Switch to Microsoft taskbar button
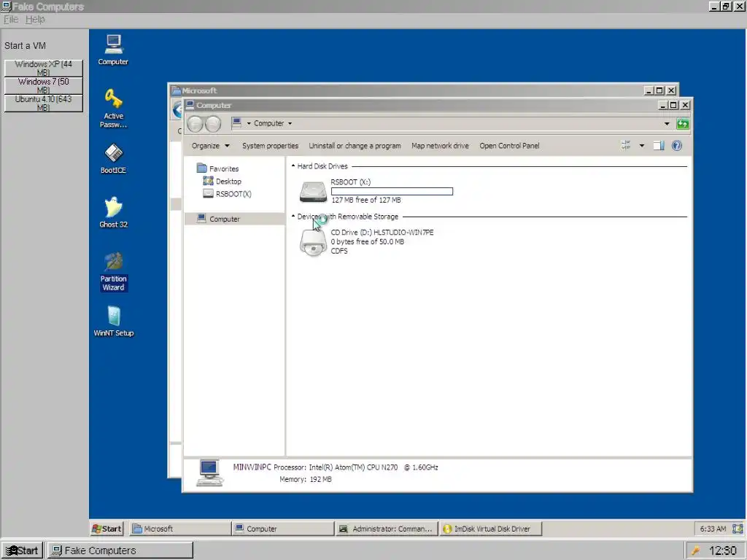 (180, 529)
